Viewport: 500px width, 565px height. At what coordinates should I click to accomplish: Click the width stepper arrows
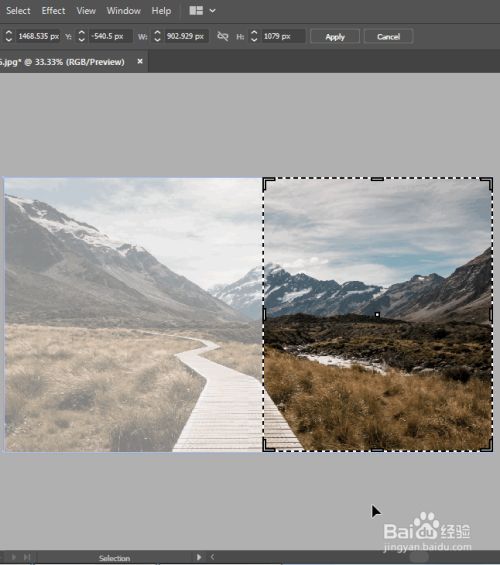(157, 36)
